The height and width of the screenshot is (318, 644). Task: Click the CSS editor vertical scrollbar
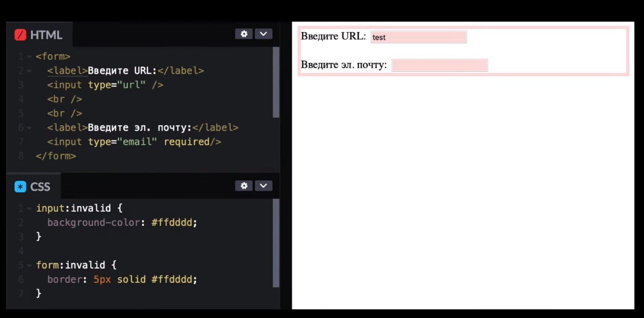pos(276,243)
